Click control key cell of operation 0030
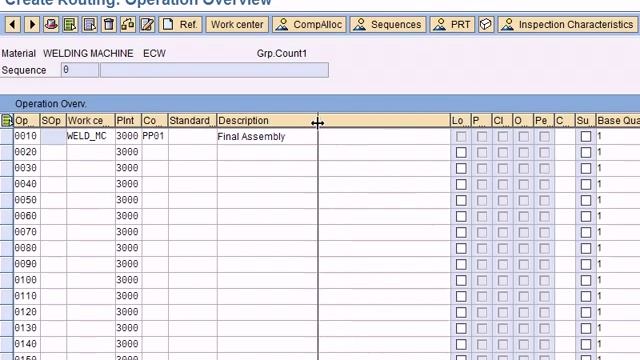Screen dimensions: 640x360 pyautogui.click(x=155, y=168)
